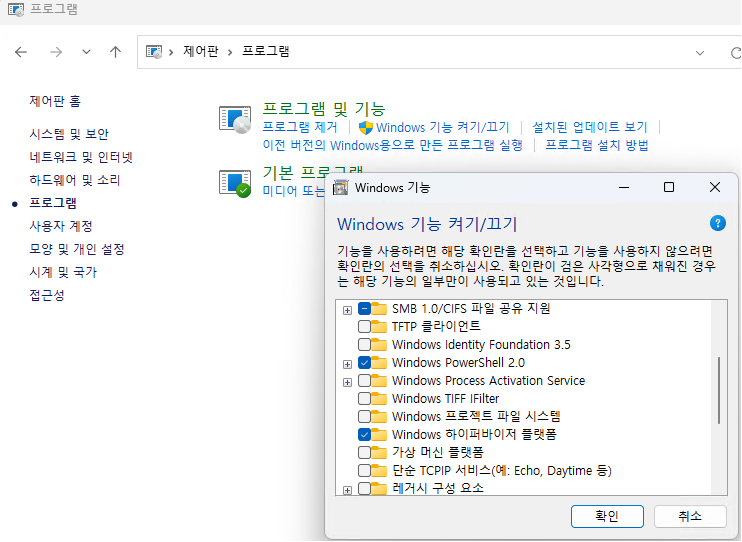Click 제어판 breadcrumb in address bar
742x542 pixels.
tap(201, 51)
